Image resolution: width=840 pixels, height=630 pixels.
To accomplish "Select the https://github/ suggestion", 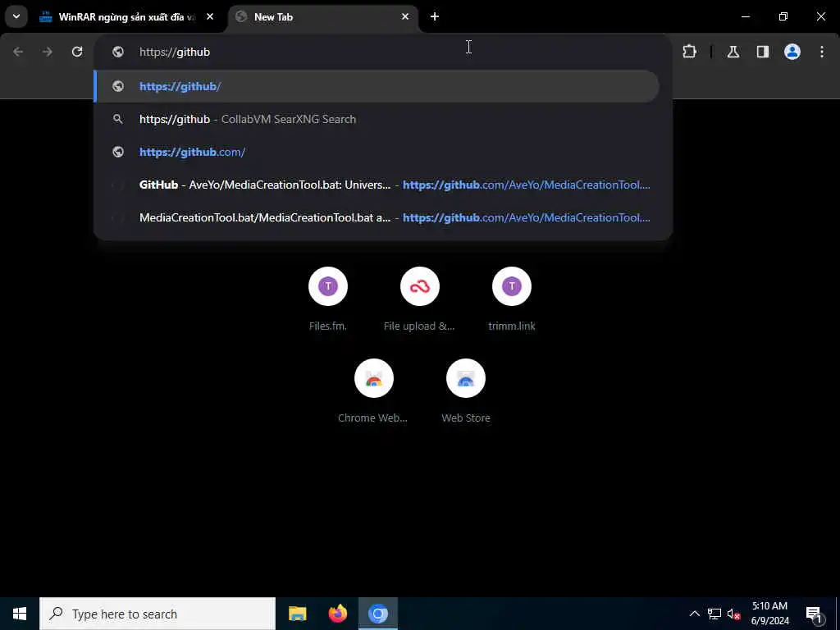I will pos(377,86).
